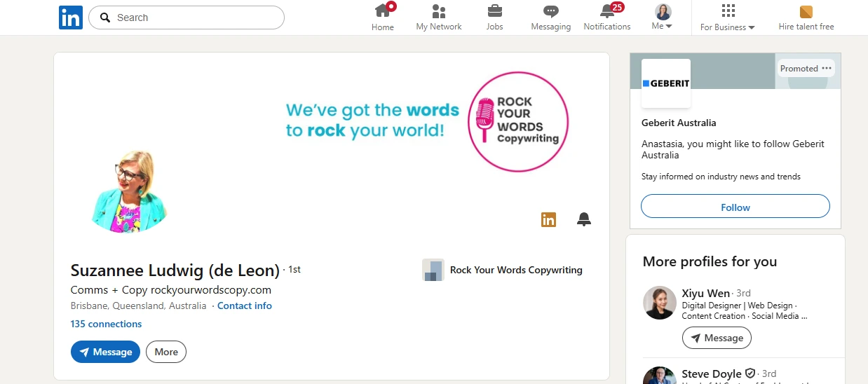
Task: Open Xiyu Wen's profile photo
Action: [x=660, y=303]
